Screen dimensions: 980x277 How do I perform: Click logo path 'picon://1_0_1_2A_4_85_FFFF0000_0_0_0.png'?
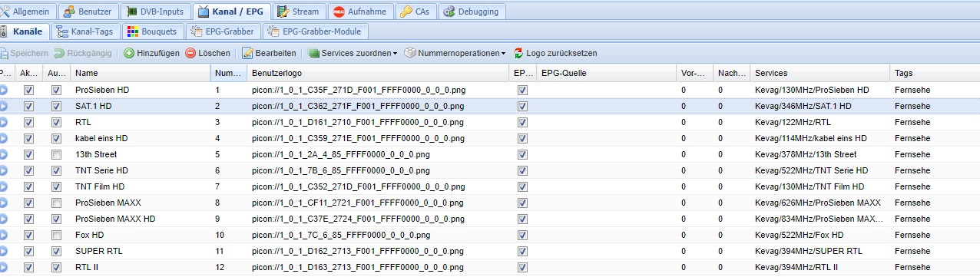pyautogui.click(x=340, y=154)
